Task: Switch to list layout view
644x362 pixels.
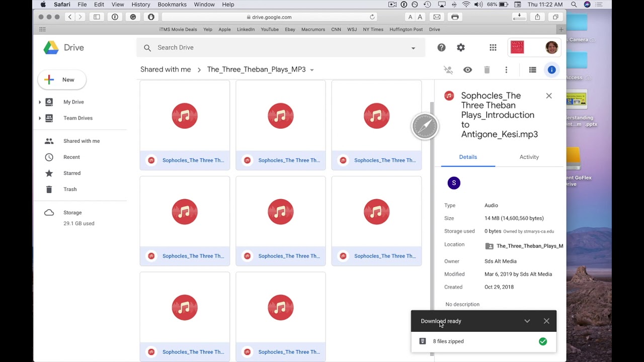Action: [x=532, y=70]
